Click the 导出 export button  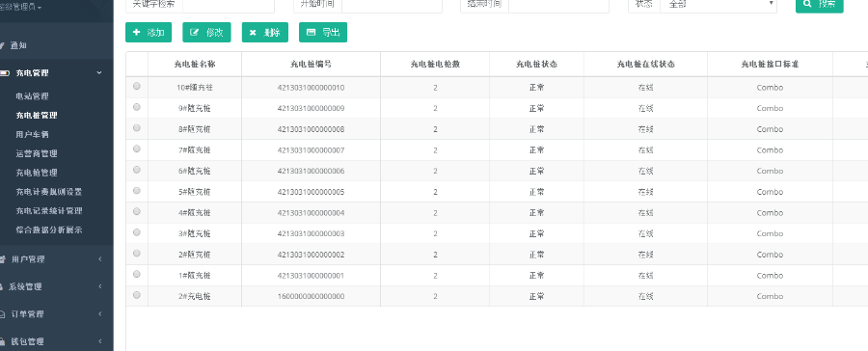point(323,32)
